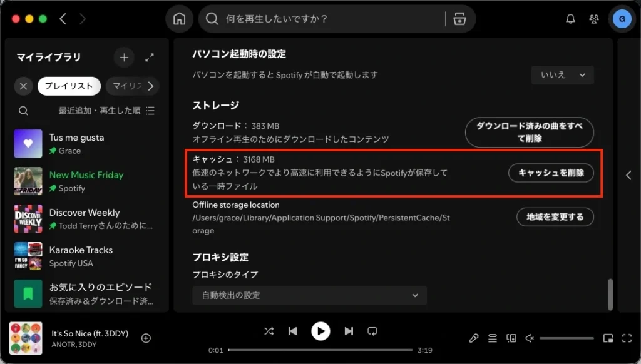This screenshot has height=364, width=641.
Task: Click 地域を変更する button
Action: pos(555,217)
